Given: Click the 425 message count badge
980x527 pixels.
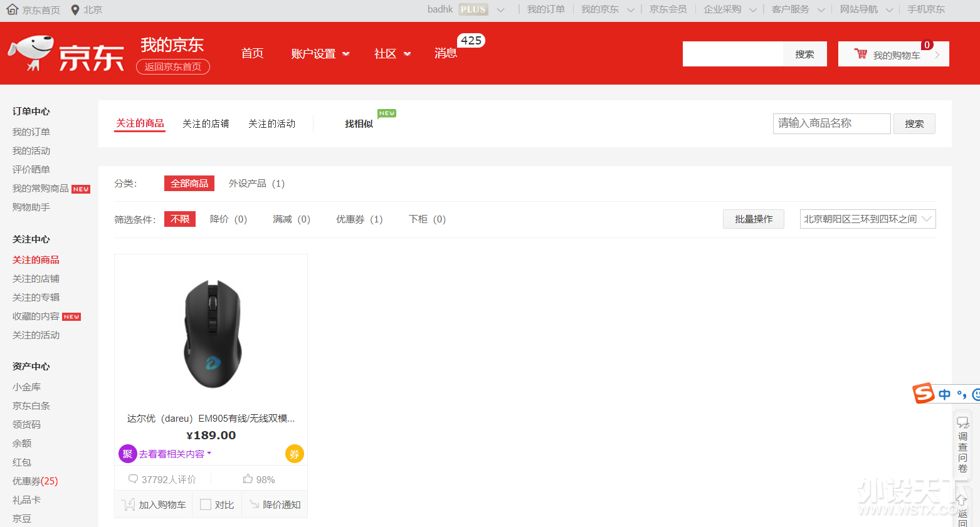Looking at the screenshot, I should [x=471, y=41].
